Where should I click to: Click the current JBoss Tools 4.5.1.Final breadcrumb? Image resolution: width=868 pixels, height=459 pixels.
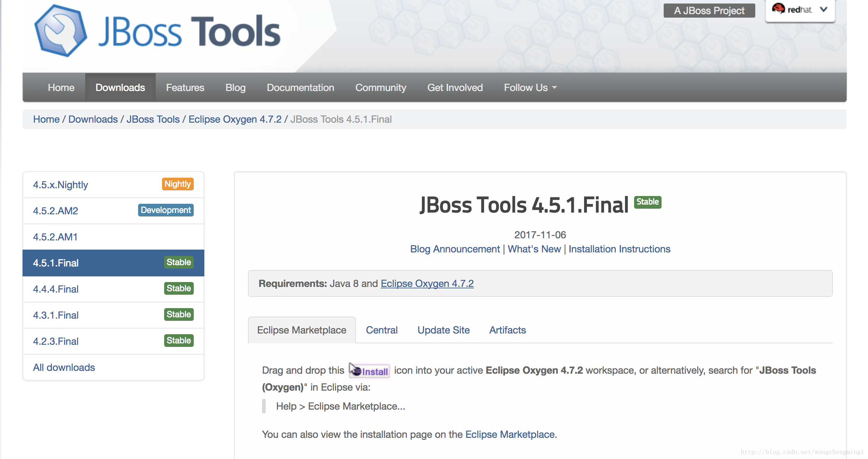pyautogui.click(x=341, y=119)
